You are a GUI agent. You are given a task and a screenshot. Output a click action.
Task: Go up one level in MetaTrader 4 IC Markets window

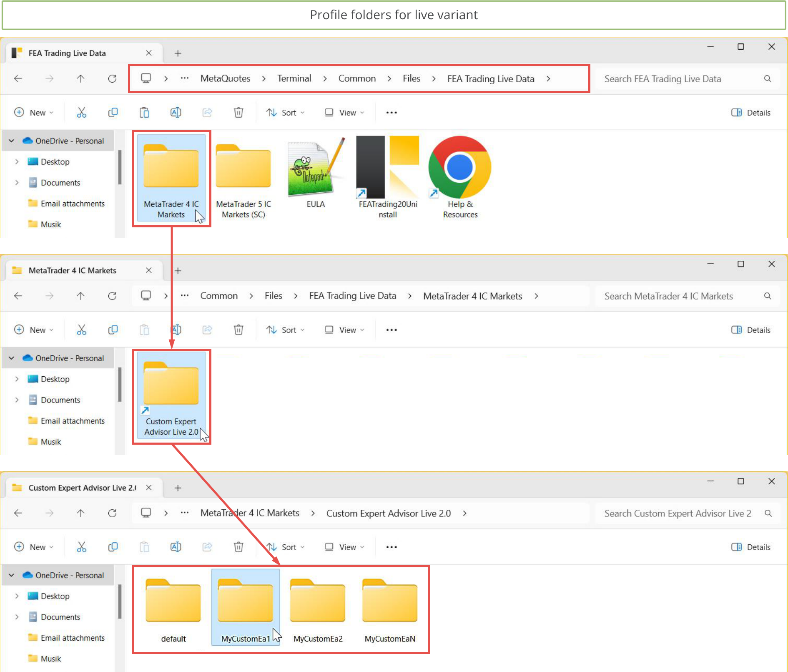[81, 296]
